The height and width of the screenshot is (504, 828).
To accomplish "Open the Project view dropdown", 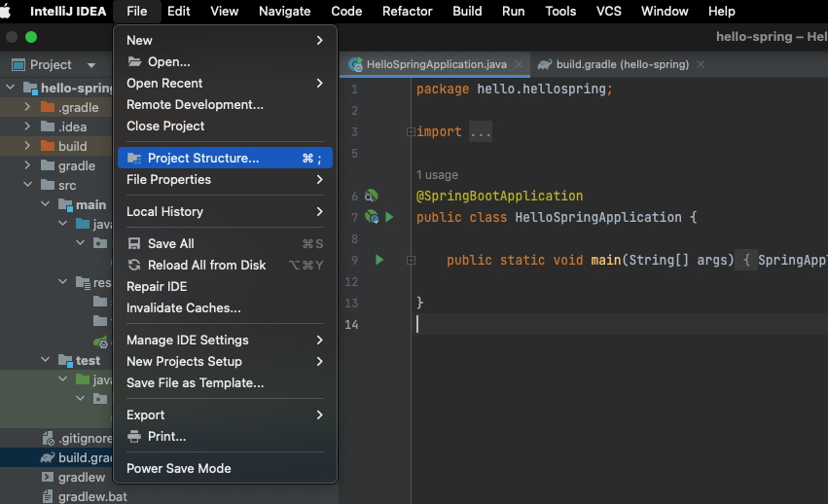I will point(91,65).
